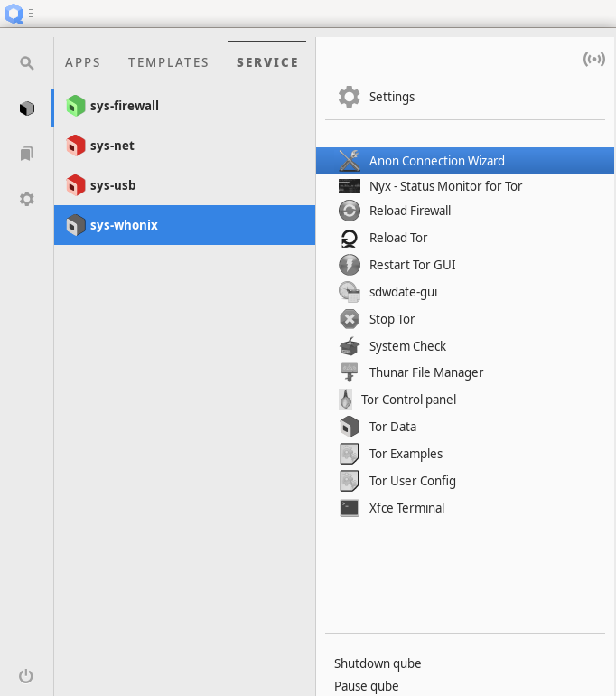Image resolution: width=616 pixels, height=696 pixels.
Task: Select the sys-firewall qube label
Action: (x=125, y=106)
